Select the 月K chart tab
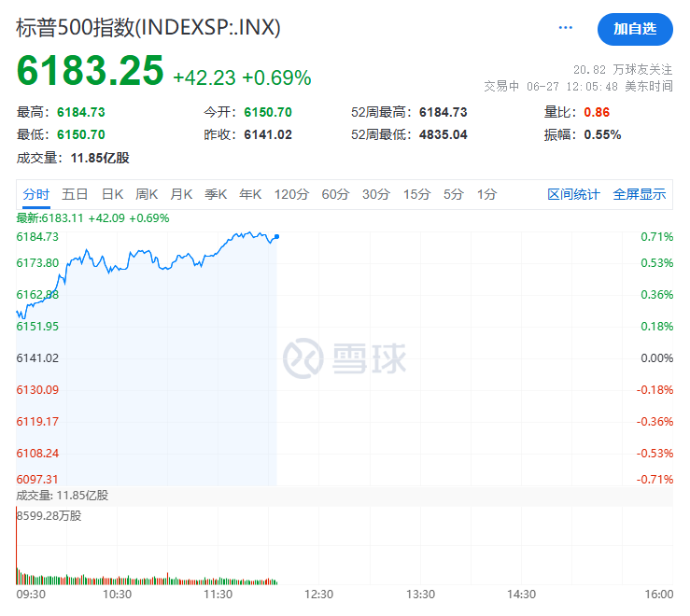 (x=181, y=194)
